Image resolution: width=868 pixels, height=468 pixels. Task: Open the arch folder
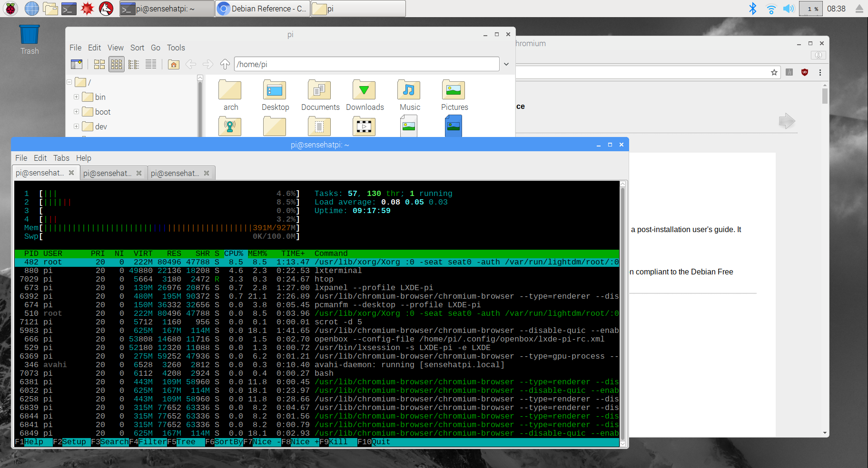230,95
